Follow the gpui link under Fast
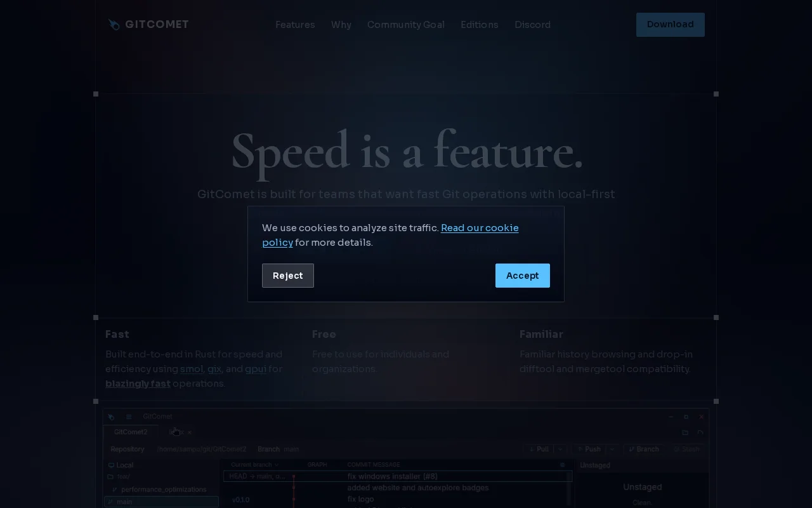This screenshot has width=812, height=508. pos(256,369)
